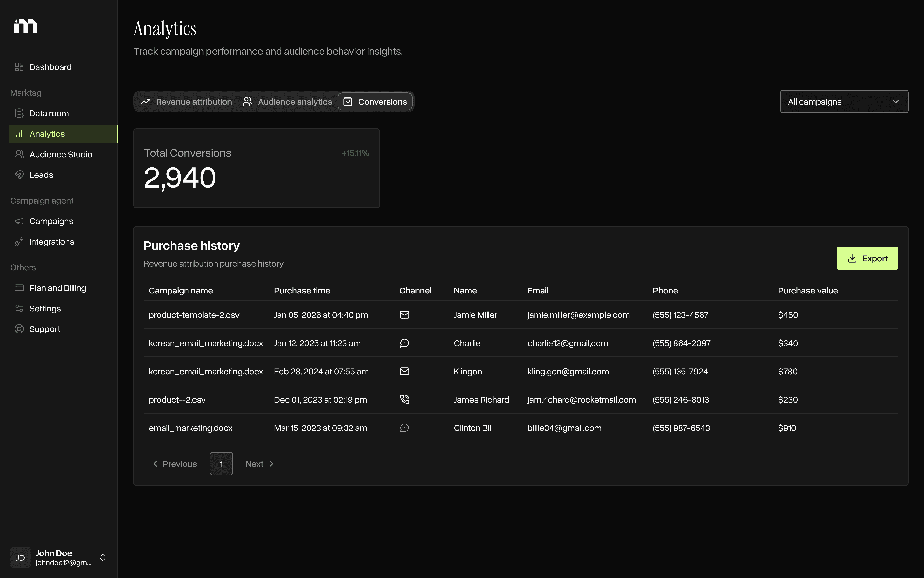Switch to the Audience analytics tab

287,102
